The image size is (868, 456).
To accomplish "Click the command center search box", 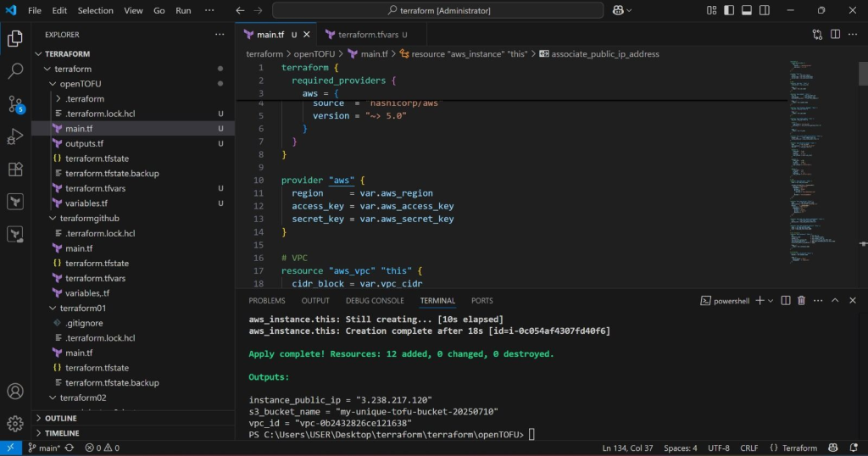I will [438, 10].
